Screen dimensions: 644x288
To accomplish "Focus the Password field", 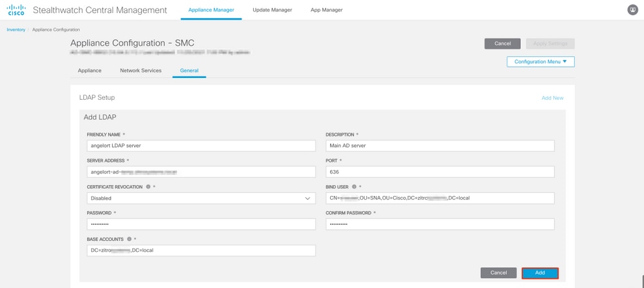I will 201,224.
